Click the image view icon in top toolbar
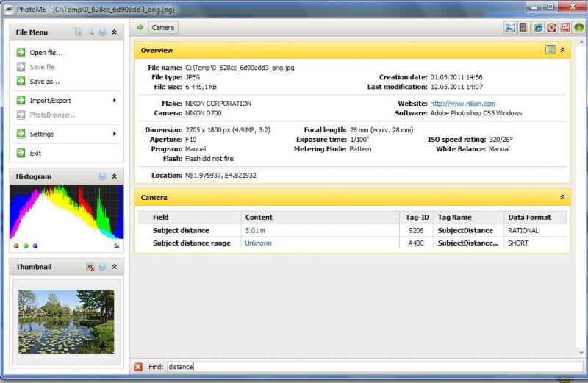This screenshot has width=588, height=383. tap(509, 27)
